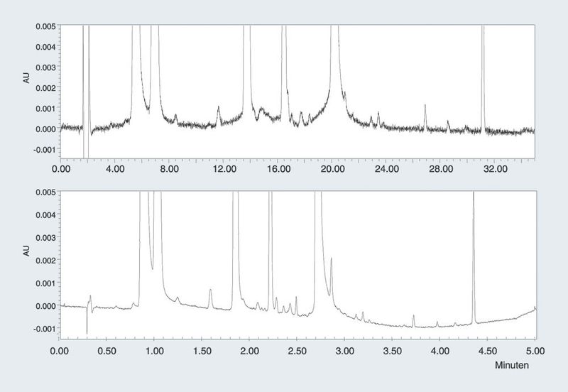Click the Minuten axis title

pyautogui.click(x=511, y=365)
